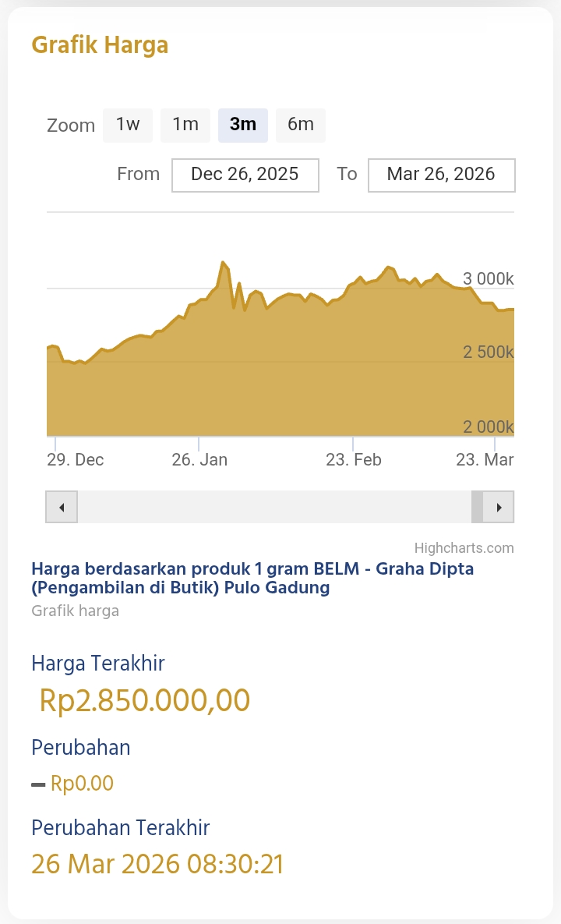Click the Rp2.850.000,00 latest price
This screenshot has height=924, width=561.
(x=145, y=700)
